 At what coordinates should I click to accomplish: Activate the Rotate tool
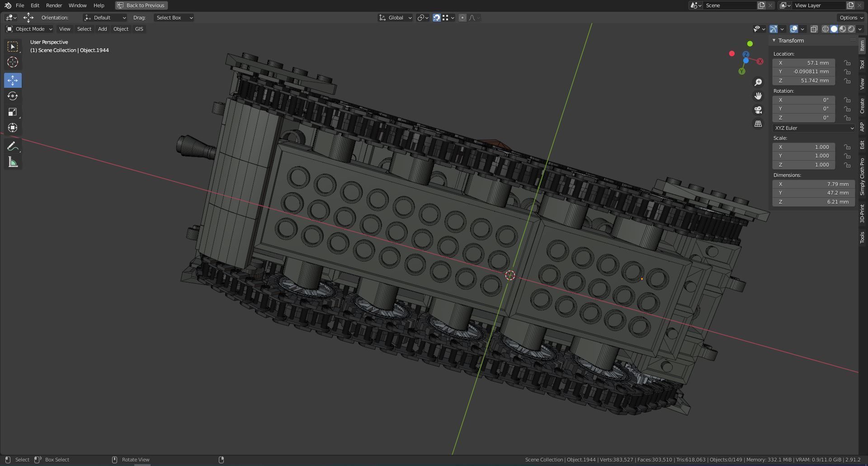tap(13, 96)
